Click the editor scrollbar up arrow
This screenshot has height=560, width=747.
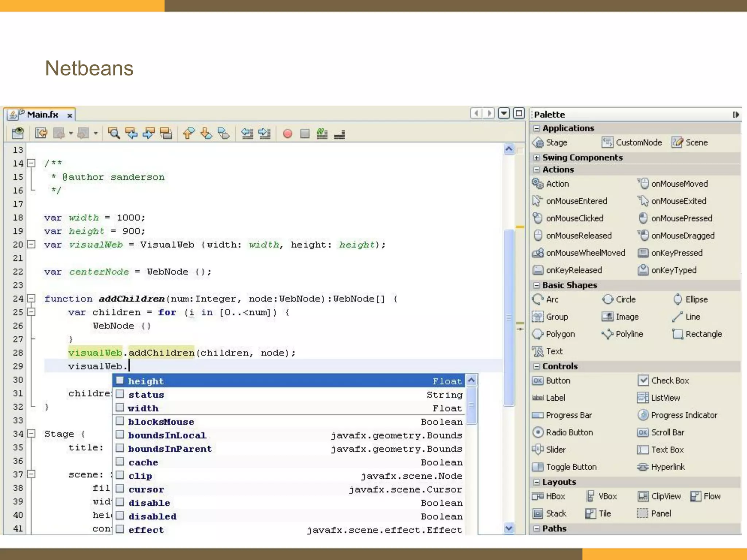tap(509, 149)
